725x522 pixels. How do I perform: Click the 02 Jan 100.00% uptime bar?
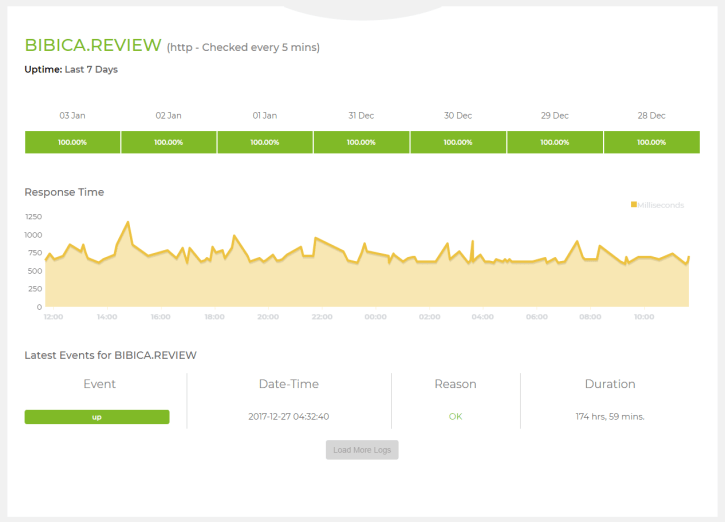168,142
